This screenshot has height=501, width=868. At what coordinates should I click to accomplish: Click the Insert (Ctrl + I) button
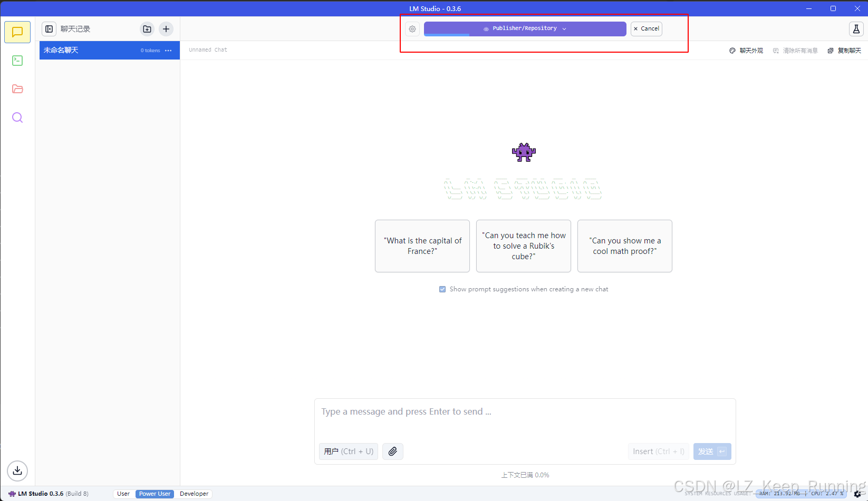point(659,451)
